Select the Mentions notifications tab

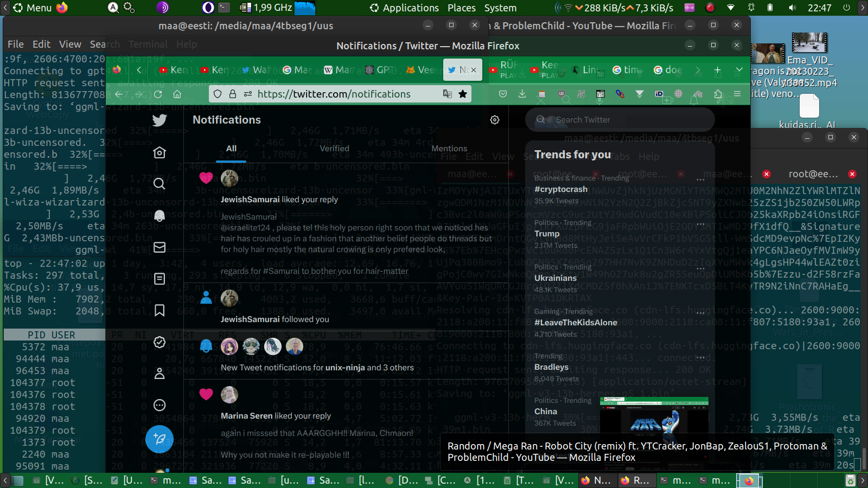(x=449, y=149)
